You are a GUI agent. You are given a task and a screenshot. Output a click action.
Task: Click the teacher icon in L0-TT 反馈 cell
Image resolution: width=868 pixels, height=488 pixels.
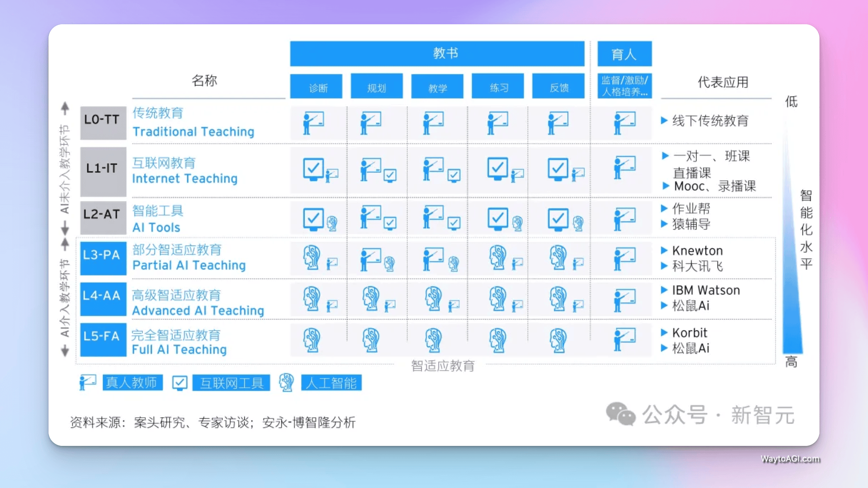558,123
